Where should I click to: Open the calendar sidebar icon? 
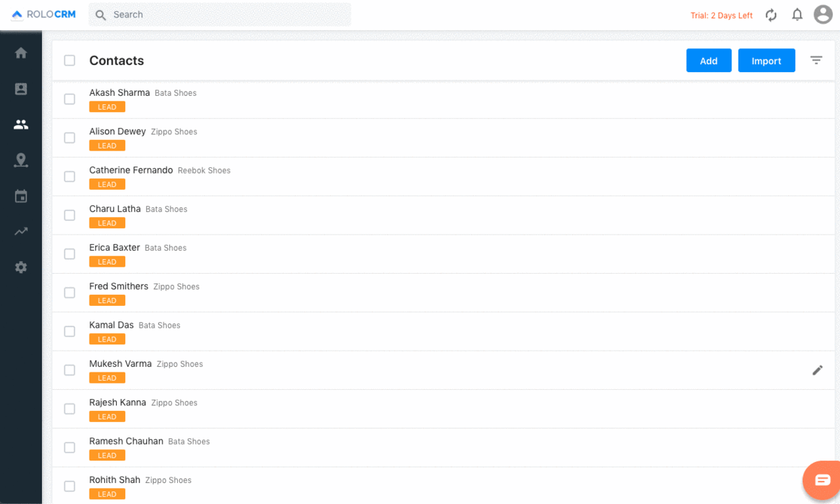click(x=21, y=197)
